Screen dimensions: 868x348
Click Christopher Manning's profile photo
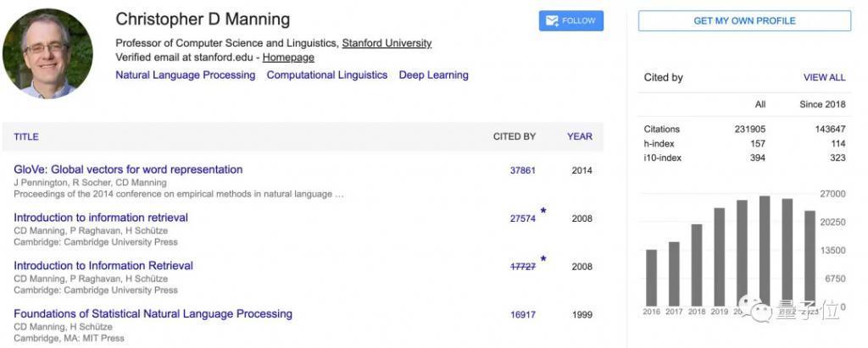click(x=47, y=53)
